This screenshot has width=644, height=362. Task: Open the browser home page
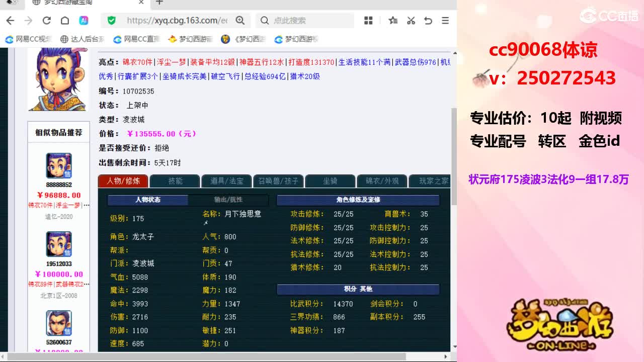65,21
